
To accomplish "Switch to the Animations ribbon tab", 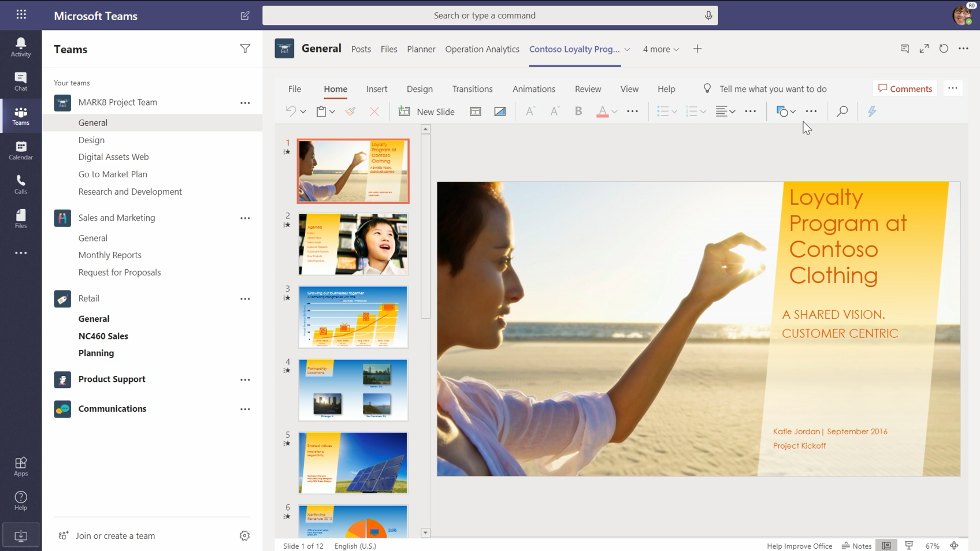I will [534, 89].
